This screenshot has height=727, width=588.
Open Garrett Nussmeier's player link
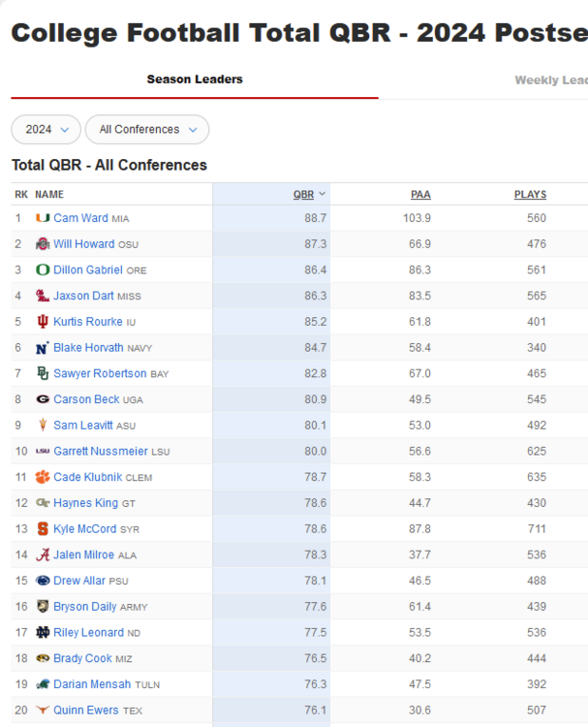coord(103,451)
